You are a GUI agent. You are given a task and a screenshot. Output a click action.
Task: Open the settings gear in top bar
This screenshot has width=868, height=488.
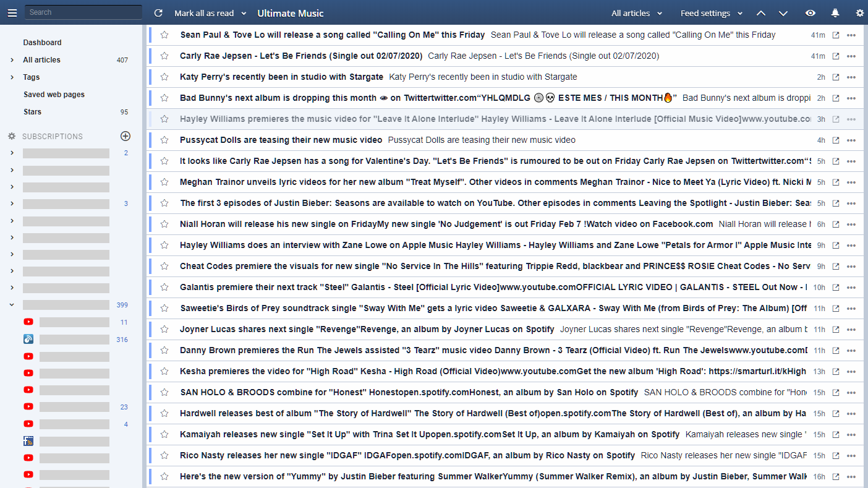(859, 13)
